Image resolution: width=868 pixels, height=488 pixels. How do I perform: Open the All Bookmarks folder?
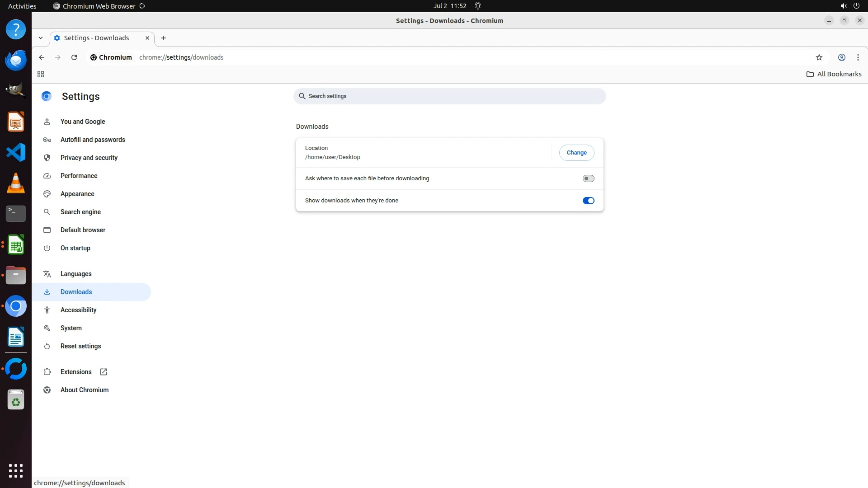coord(834,74)
